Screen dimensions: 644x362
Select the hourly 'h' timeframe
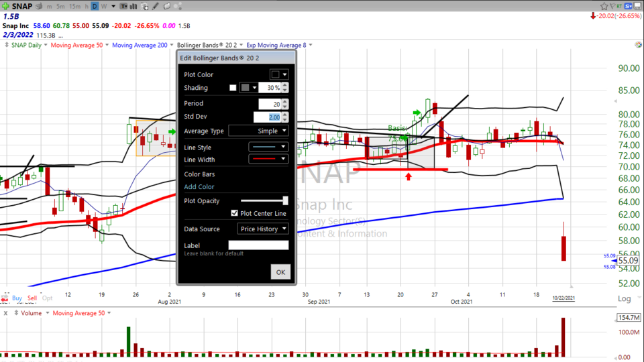pyautogui.click(x=87, y=6)
